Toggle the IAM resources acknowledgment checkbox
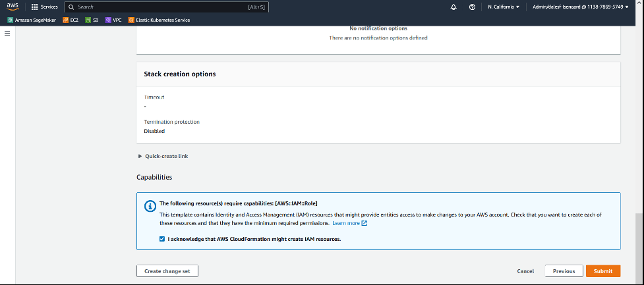This screenshot has height=285, width=644. (x=162, y=239)
